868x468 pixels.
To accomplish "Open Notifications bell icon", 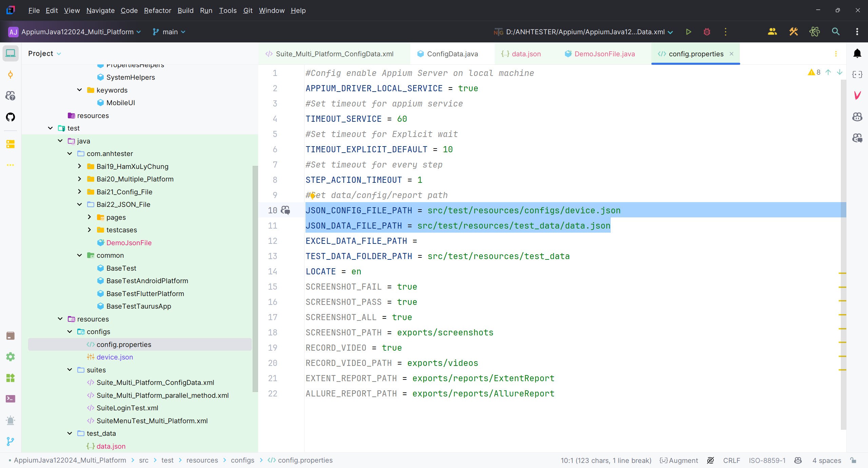I will click(857, 53).
